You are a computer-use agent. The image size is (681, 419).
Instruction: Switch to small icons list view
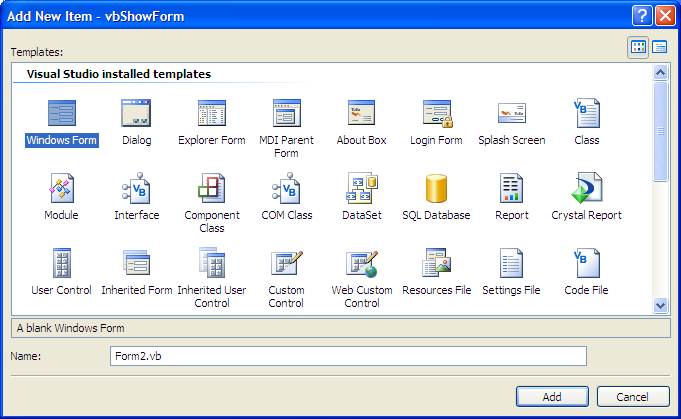pos(660,47)
